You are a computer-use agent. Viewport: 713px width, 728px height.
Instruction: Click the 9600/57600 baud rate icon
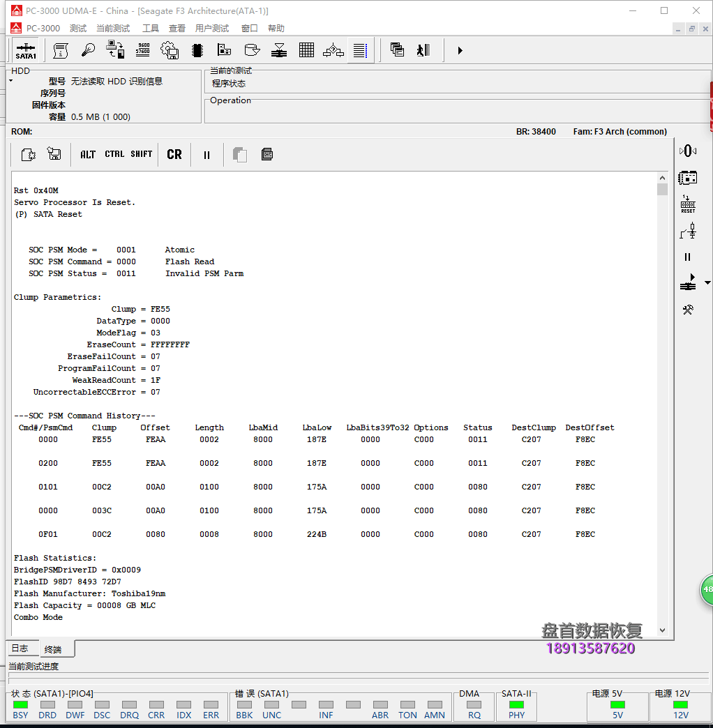click(142, 50)
